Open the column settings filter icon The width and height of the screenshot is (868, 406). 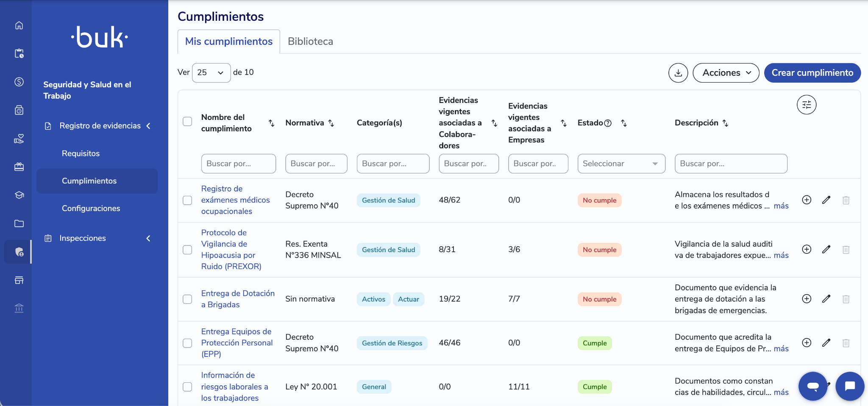tap(807, 105)
